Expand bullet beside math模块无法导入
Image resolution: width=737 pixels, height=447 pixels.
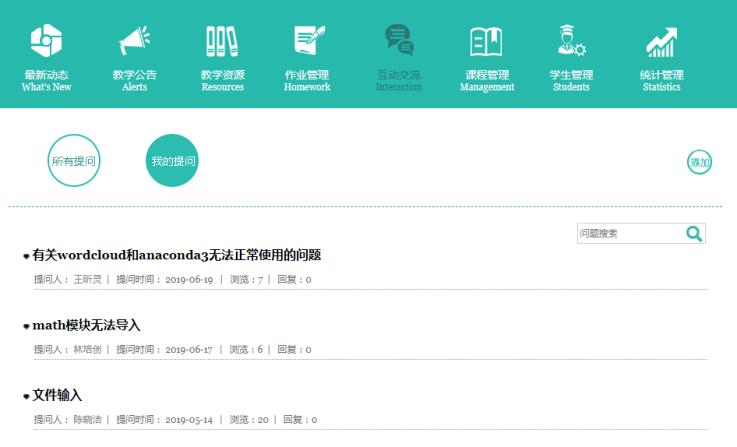pyautogui.click(x=26, y=327)
